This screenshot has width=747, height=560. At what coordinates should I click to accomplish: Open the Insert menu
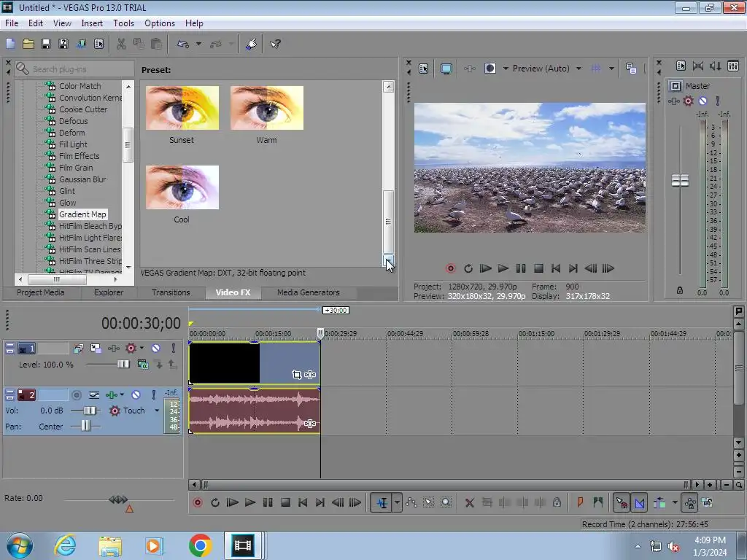point(92,23)
